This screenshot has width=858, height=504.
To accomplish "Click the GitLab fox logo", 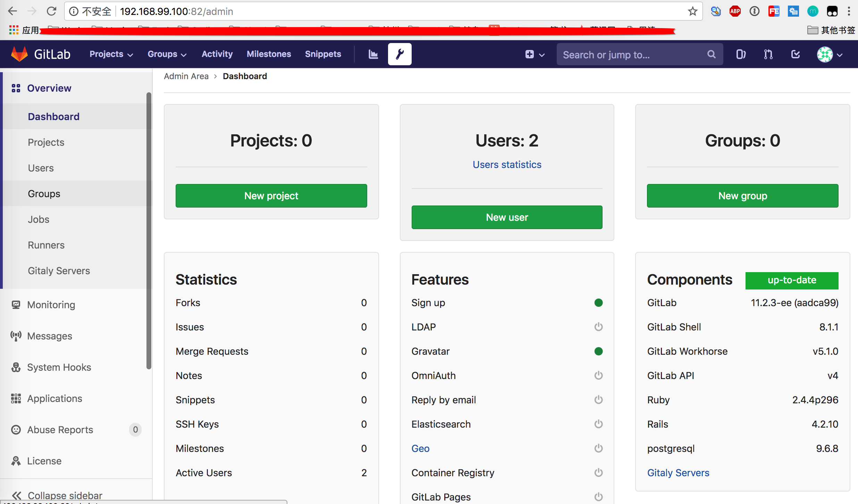I will click(x=19, y=54).
